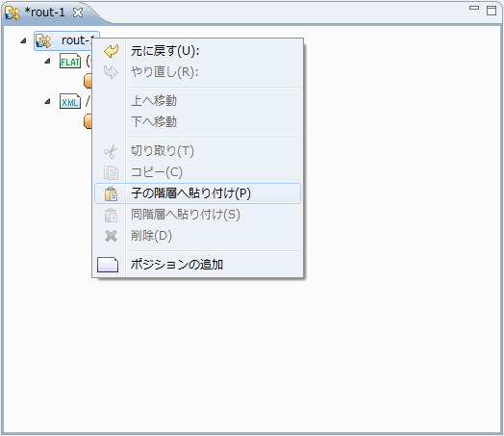Click the FLAT file node icon
This screenshot has width=504, height=436.
coord(70,61)
